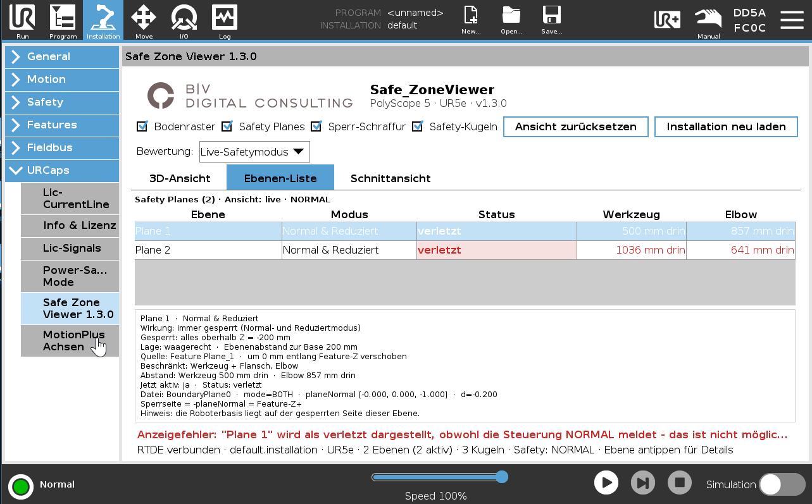This screenshot has height=504, width=812.
Task: Open the Bewertung Live-Safetymodus dropdown
Action: click(x=254, y=152)
